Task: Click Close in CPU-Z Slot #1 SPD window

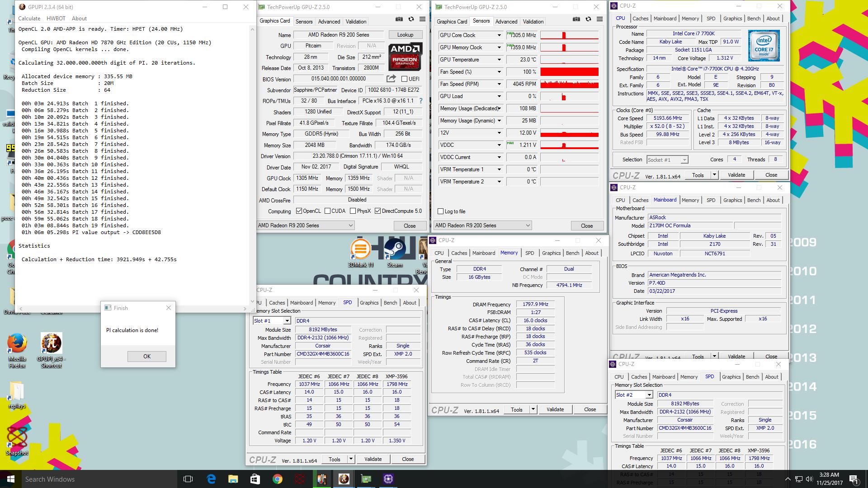Action: [x=408, y=459]
